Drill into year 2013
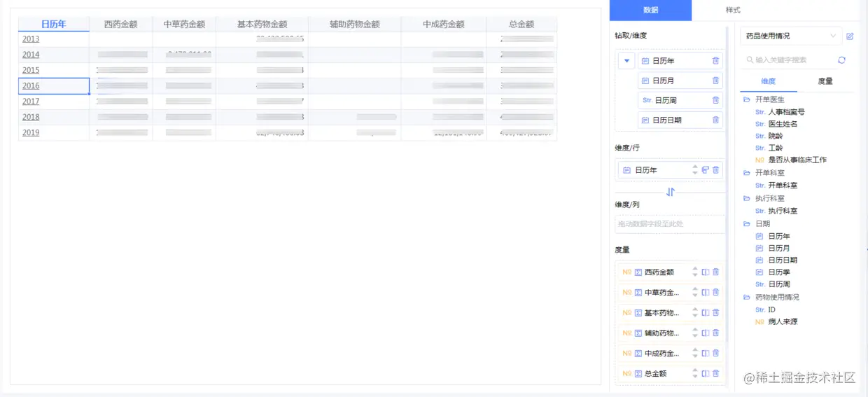This screenshot has width=868, height=397. coord(31,39)
